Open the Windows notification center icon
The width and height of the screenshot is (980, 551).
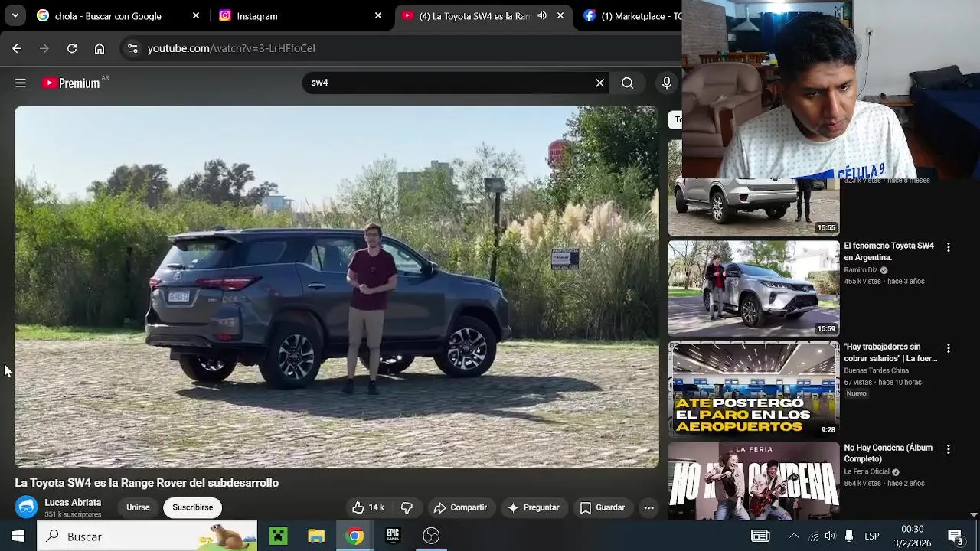[x=955, y=536]
